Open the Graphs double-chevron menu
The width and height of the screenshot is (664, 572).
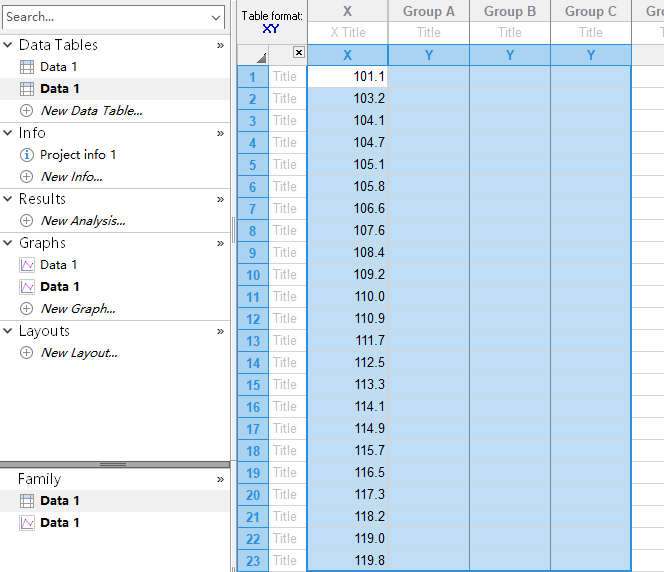pyautogui.click(x=220, y=243)
